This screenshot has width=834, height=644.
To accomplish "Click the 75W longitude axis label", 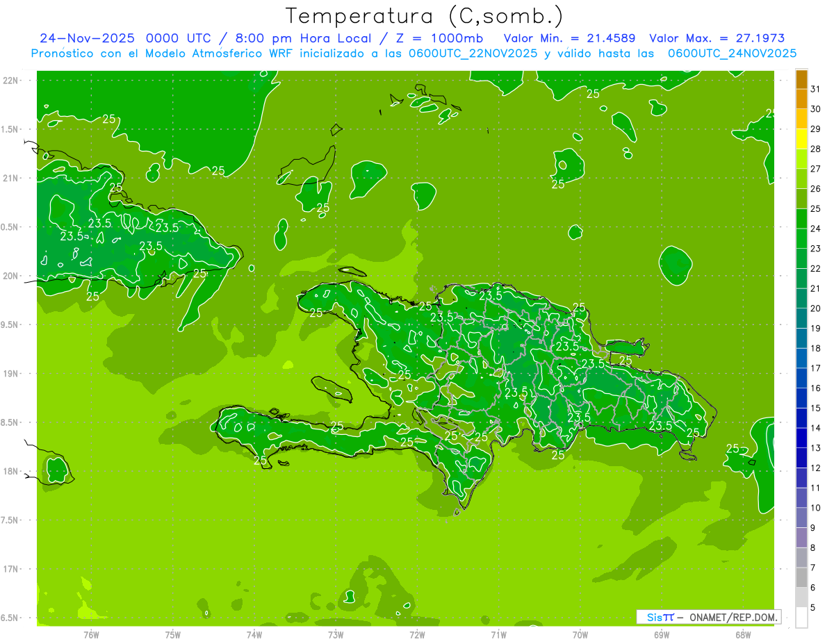I will tap(172, 634).
